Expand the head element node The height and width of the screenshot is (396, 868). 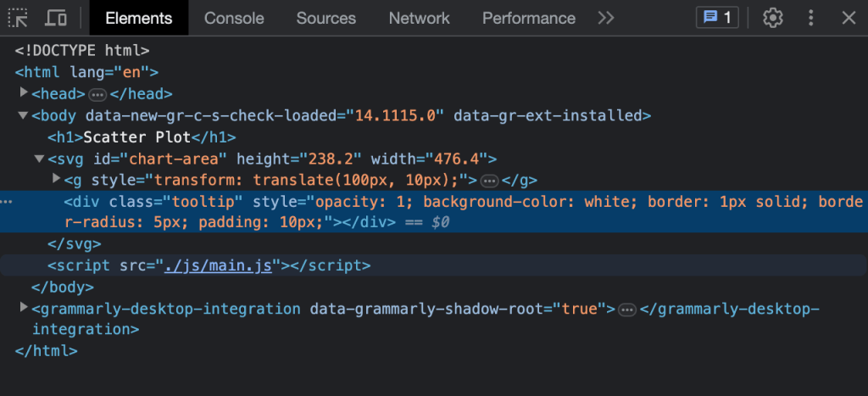[24, 93]
